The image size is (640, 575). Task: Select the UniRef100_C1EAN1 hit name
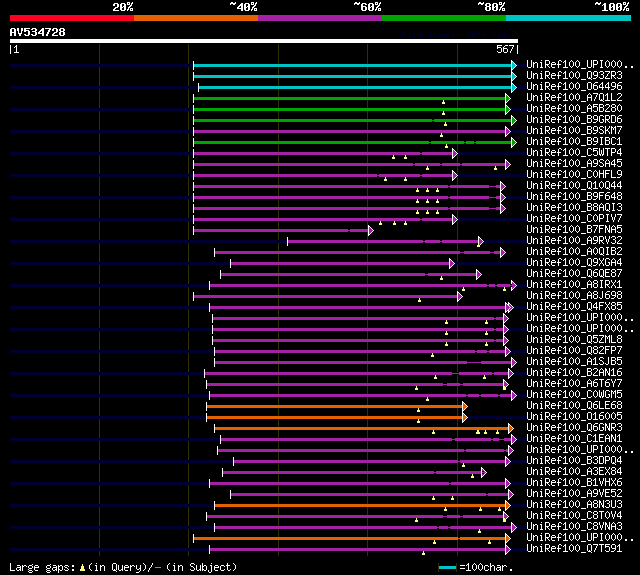tap(574, 439)
